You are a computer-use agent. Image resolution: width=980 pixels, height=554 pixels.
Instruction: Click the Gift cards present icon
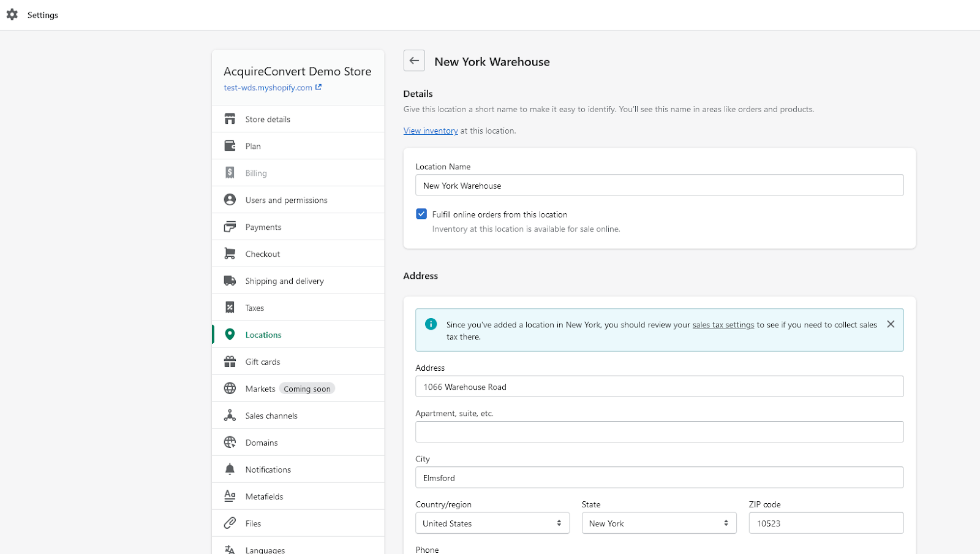[230, 362]
